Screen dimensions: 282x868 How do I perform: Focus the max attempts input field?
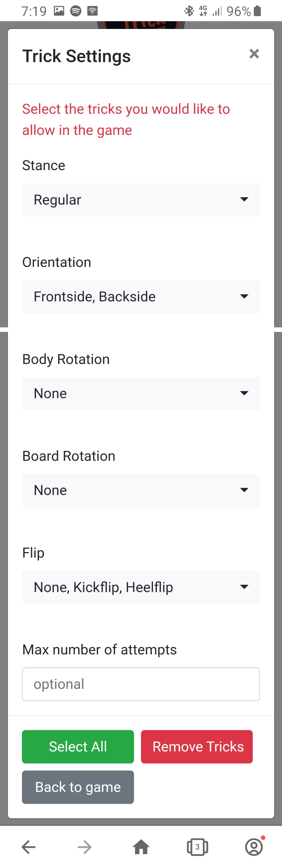141,684
